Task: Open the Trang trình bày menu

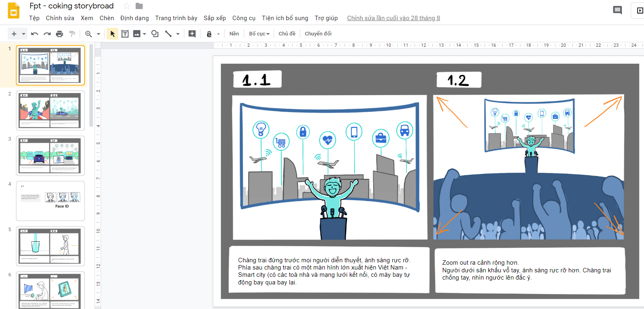Action: click(176, 18)
